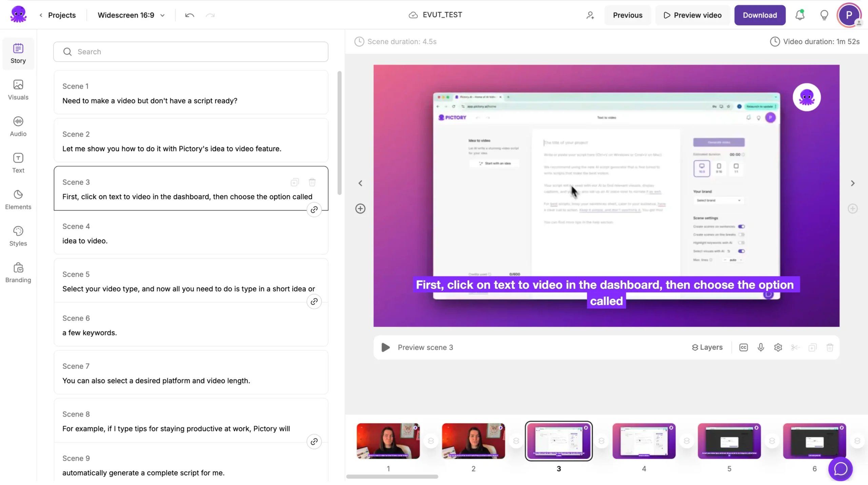Open the voiceover microphone tool
Screen dimensions: 868x485
761,347
